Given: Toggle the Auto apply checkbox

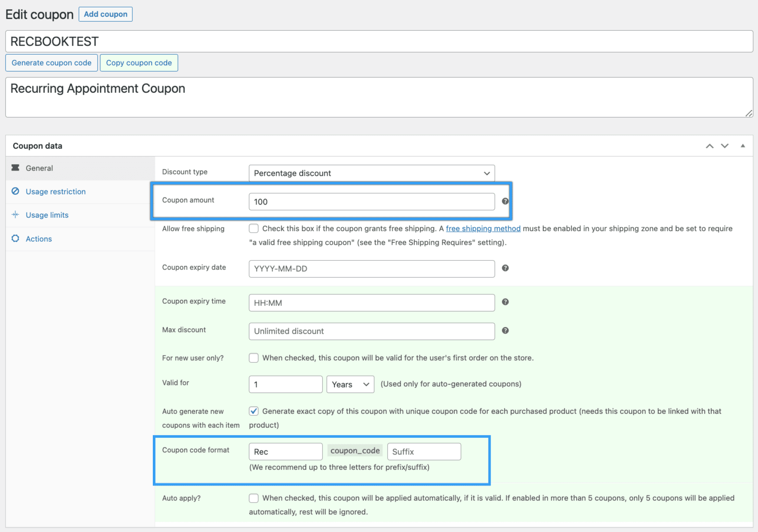Looking at the screenshot, I should [254, 498].
